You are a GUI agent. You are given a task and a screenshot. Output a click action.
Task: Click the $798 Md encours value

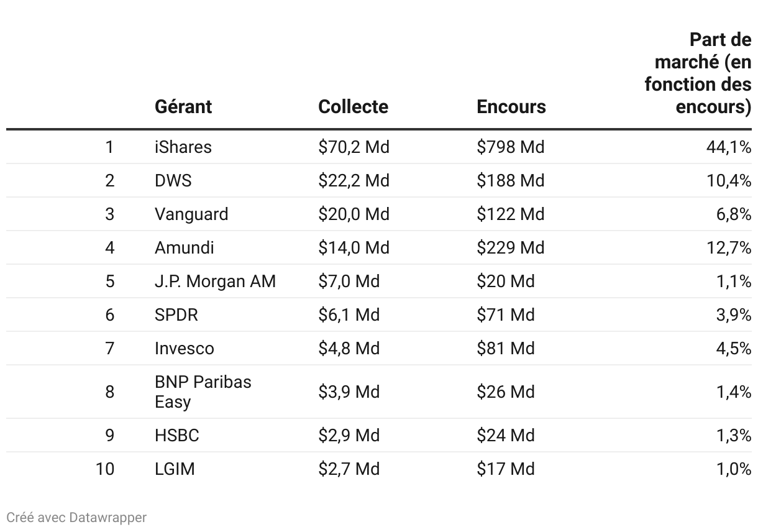pyautogui.click(x=510, y=147)
